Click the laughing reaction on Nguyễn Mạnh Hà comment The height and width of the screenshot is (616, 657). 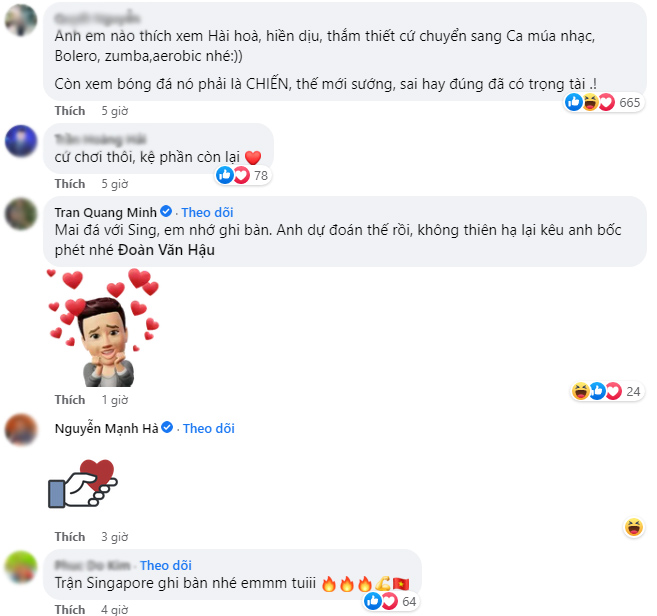click(x=634, y=527)
